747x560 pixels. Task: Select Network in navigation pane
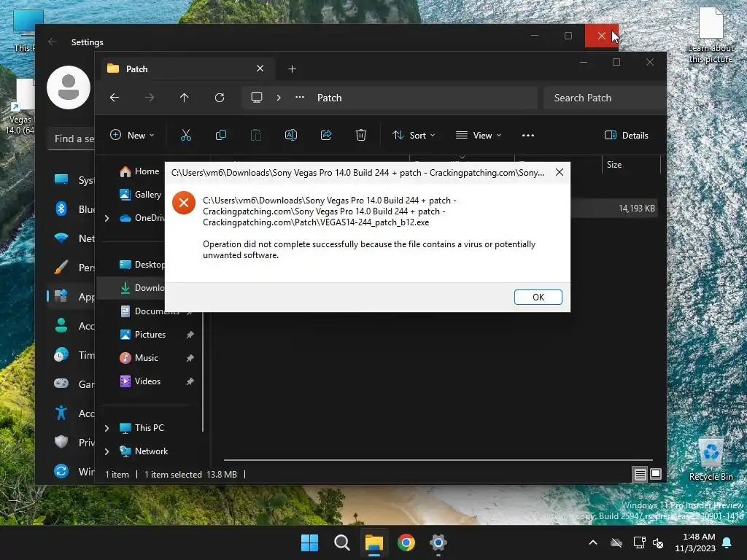(144, 451)
